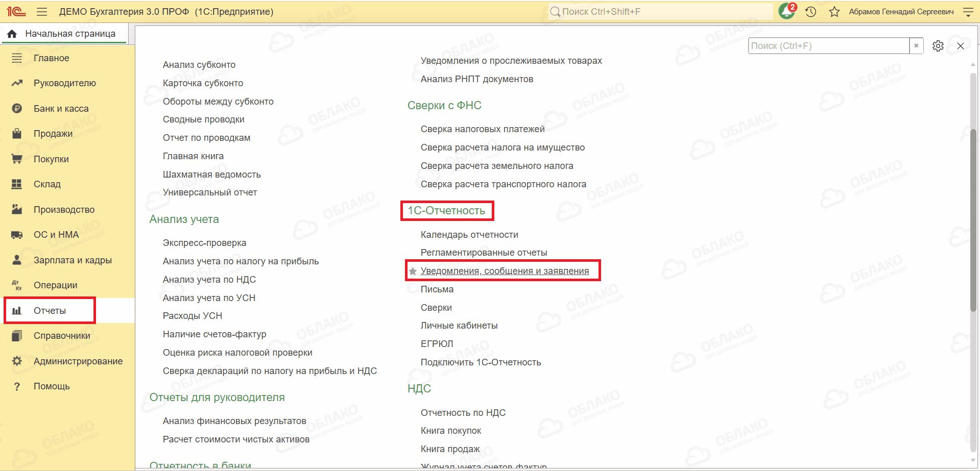Click the Продажи bag icon
The image size is (980, 471).
click(x=17, y=134)
